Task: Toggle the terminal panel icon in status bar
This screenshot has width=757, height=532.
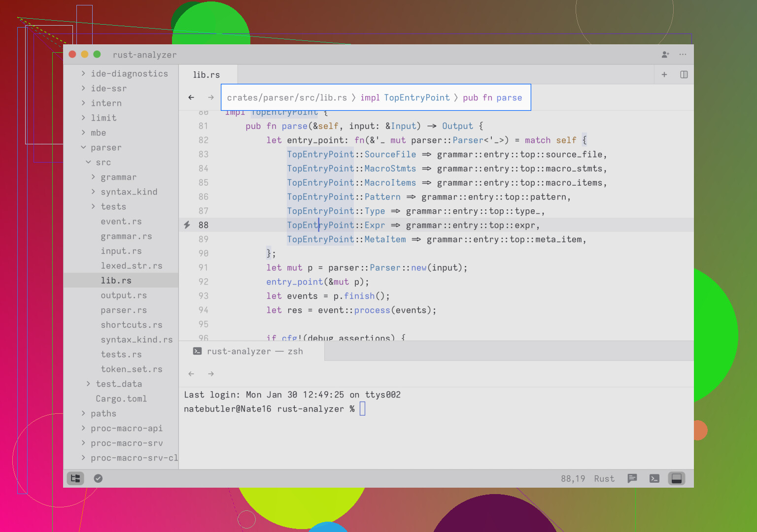Action: tap(654, 478)
